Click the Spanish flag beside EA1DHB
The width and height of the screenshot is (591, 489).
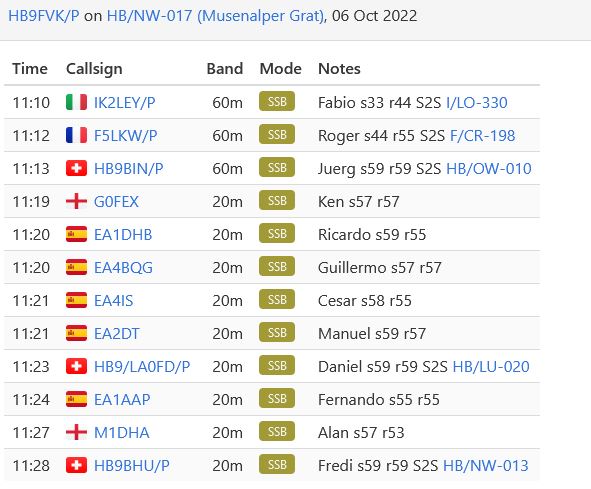pyautogui.click(x=76, y=234)
